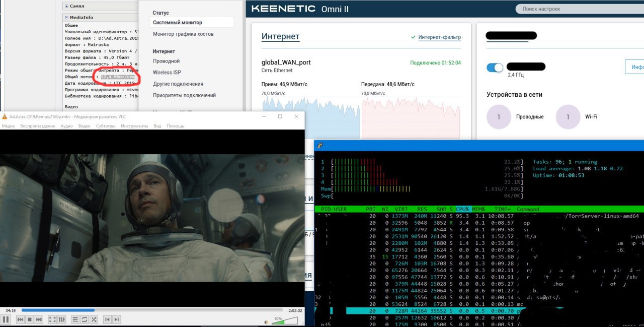Click the Размер файла : 45,0 Гбайт line
644x327 pixels.
96,57
